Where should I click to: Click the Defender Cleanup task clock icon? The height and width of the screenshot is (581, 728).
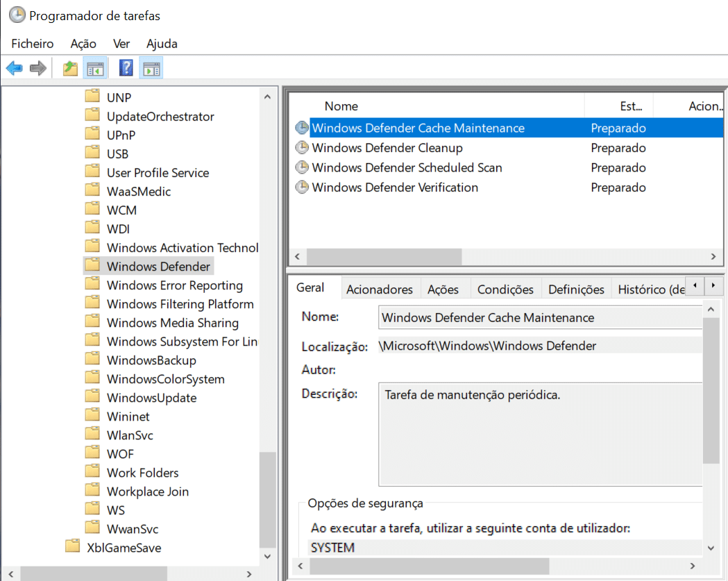[303, 148]
